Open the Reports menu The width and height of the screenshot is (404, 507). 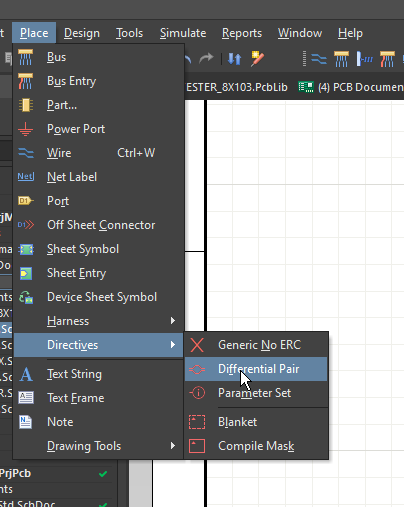point(242,33)
